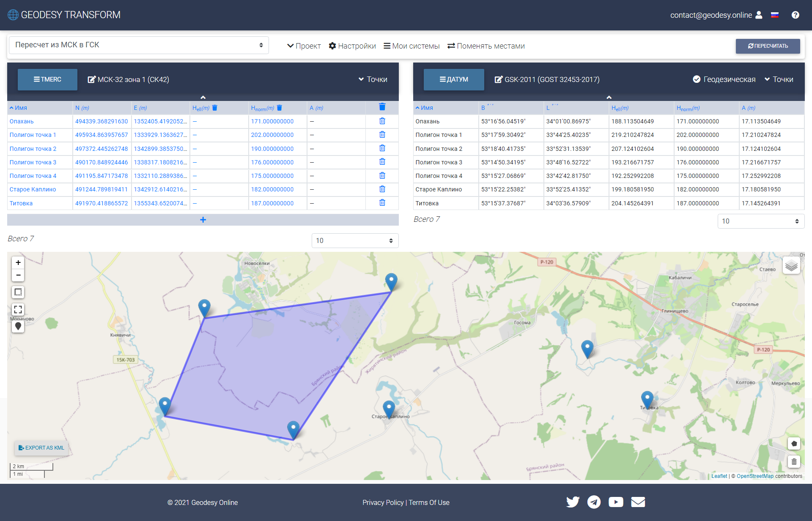812x521 pixels.
Task: Open the Telegram link in footer
Action: tap(594, 502)
